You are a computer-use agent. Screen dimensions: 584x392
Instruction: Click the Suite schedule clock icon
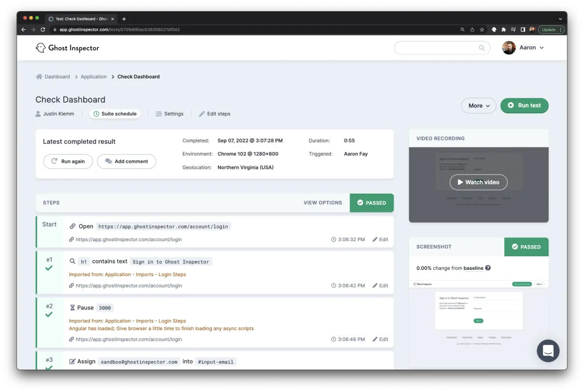coord(96,114)
